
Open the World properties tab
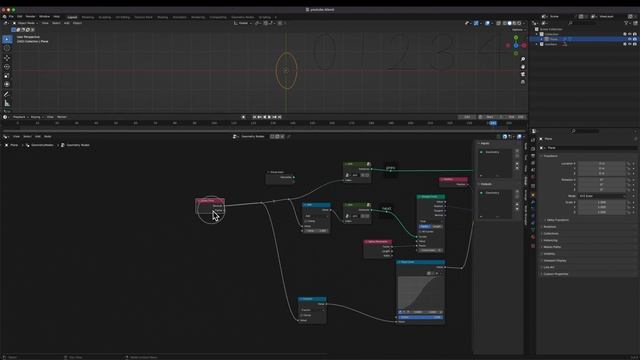tap(533, 178)
